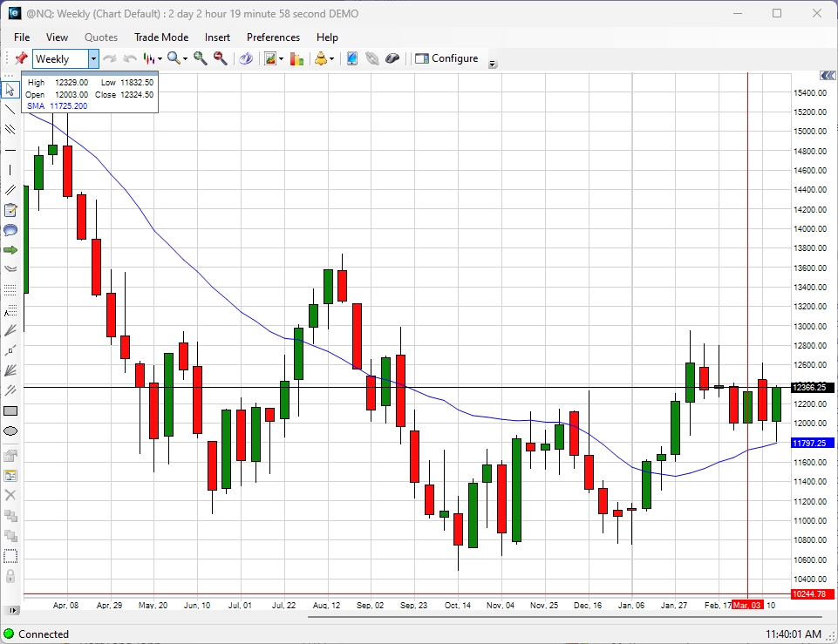Image resolution: width=838 pixels, height=644 pixels.
Task: Select the dotted selection rectangle tool
Action: tap(10, 556)
